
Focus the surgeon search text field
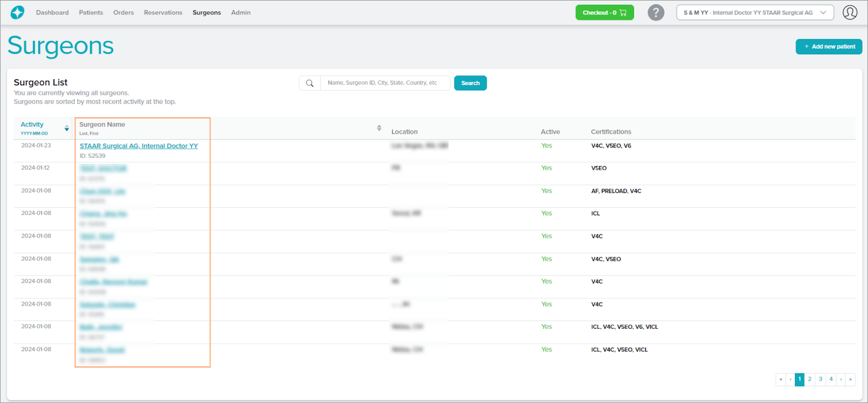pos(385,83)
